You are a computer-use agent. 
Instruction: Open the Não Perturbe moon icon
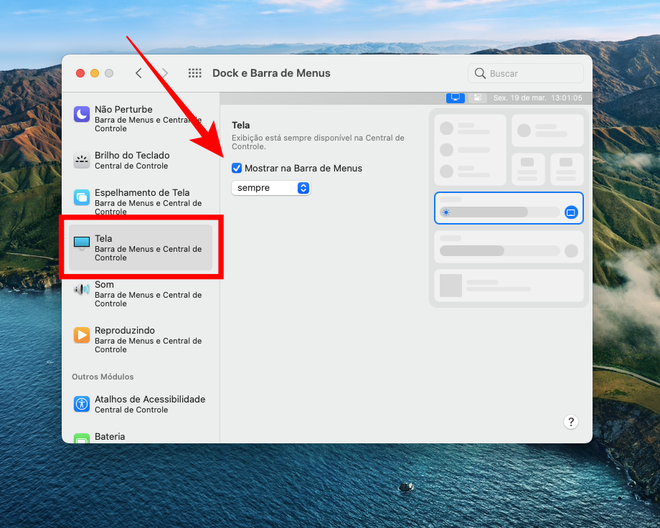click(x=82, y=114)
